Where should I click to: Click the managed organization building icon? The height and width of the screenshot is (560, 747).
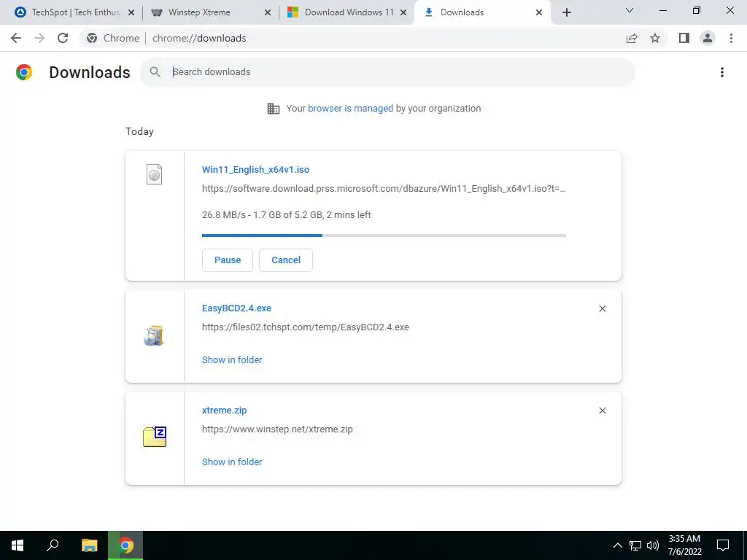(x=274, y=109)
